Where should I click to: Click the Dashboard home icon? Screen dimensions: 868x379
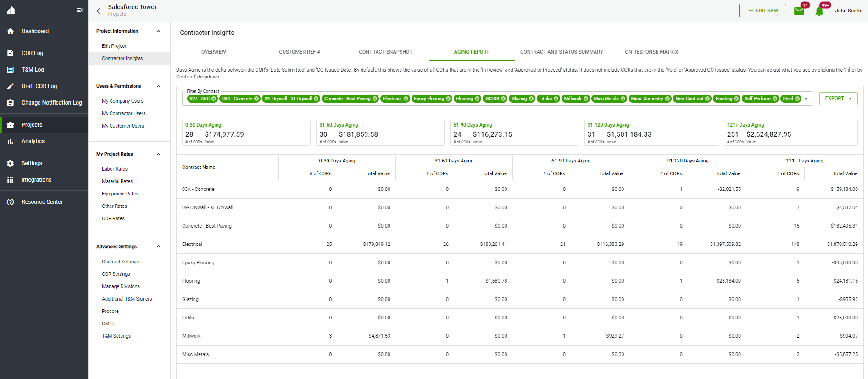tap(11, 31)
